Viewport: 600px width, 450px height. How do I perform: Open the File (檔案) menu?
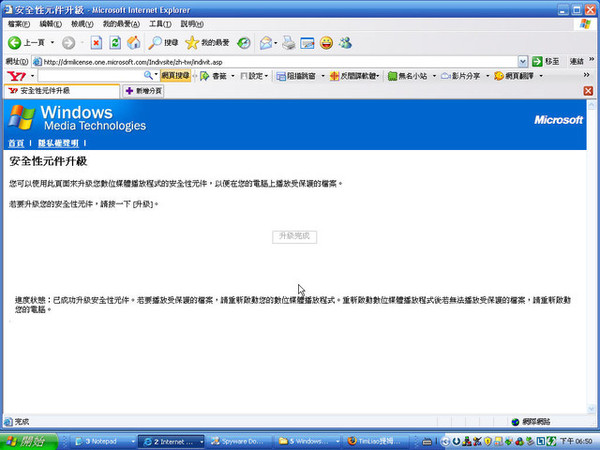coord(19,24)
